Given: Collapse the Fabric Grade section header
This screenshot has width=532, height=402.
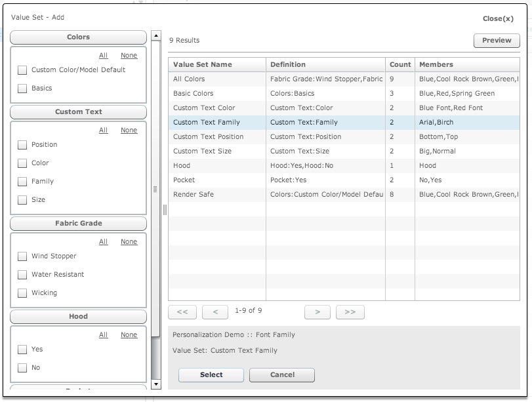Looking at the screenshot, I should click(78, 223).
